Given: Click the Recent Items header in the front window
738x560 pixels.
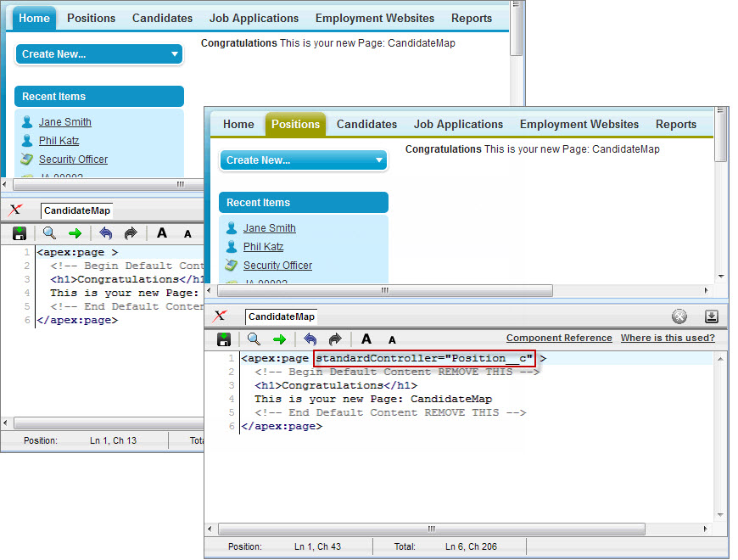Looking at the screenshot, I should 304,202.
